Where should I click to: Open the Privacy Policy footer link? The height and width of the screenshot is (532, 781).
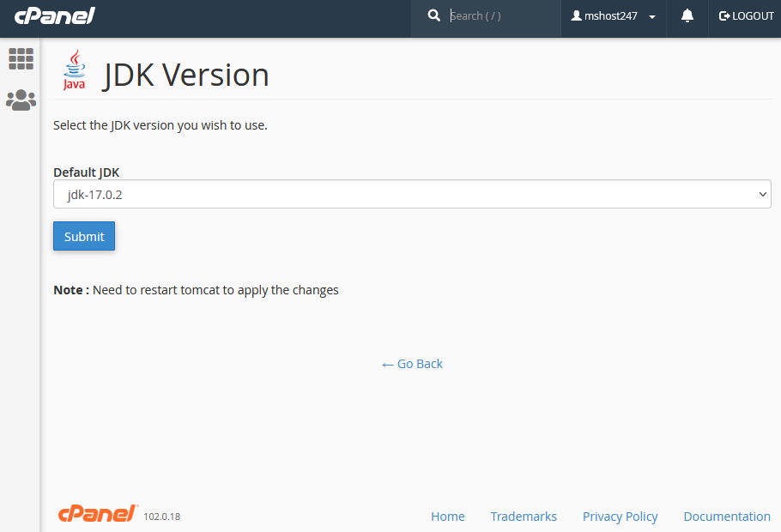(x=620, y=517)
